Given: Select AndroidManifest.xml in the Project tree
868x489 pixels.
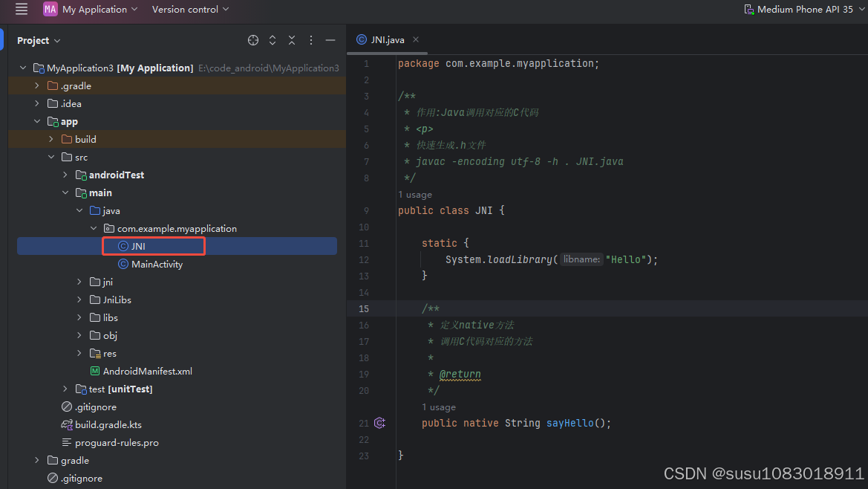Looking at the screenshot, I should coord(148,371).
